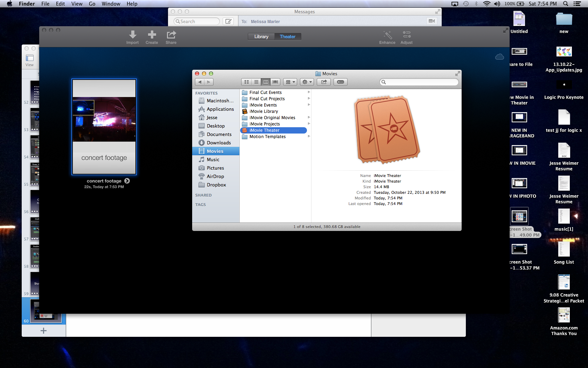Open the File menu

click(x=45, y=4)
